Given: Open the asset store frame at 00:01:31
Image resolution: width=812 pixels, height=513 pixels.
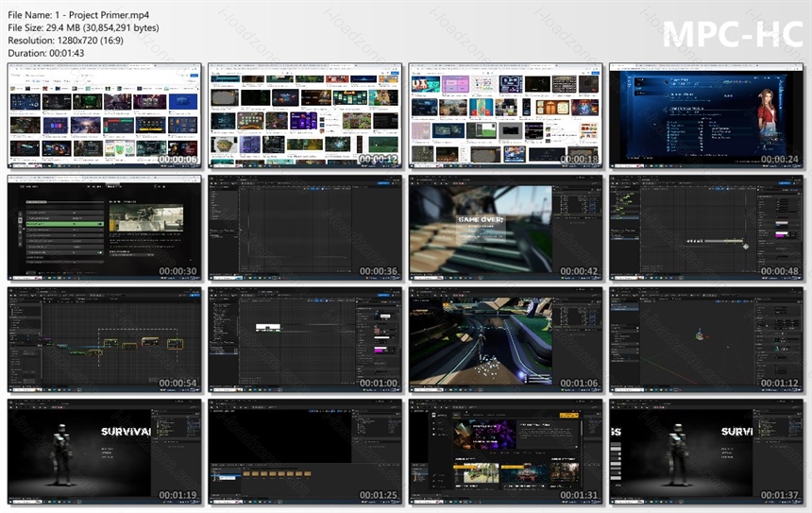Looking at the screenshot, I should 505,452.
